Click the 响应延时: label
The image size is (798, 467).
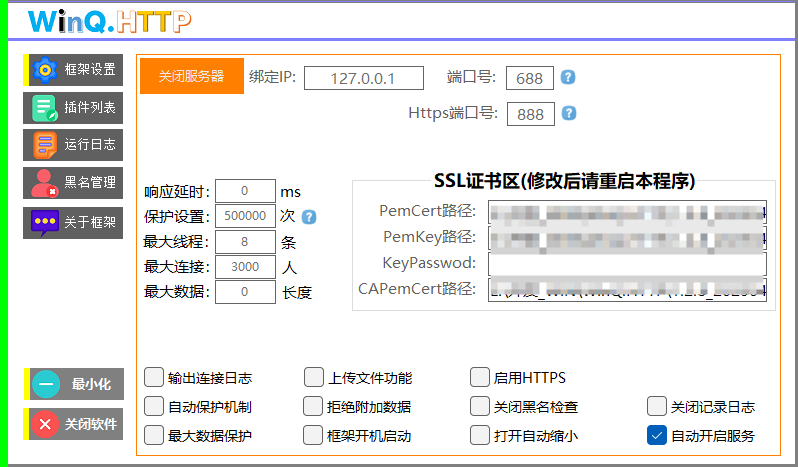click(177, 192)
